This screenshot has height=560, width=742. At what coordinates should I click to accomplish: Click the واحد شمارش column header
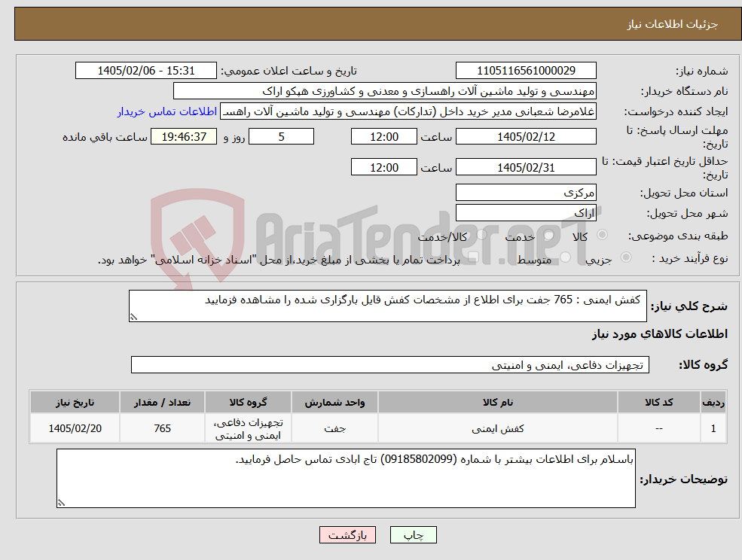pos(334,402)
